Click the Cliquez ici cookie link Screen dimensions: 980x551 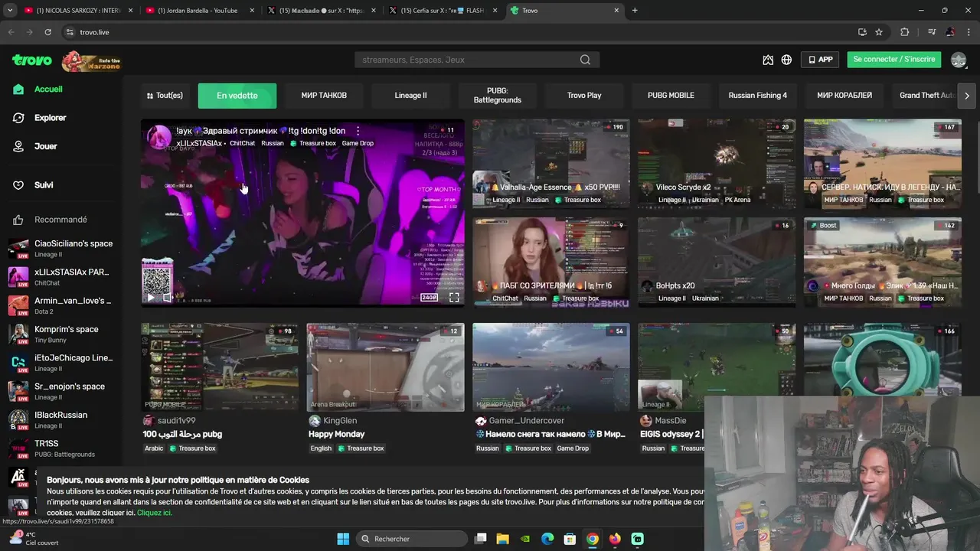point(154,513)
